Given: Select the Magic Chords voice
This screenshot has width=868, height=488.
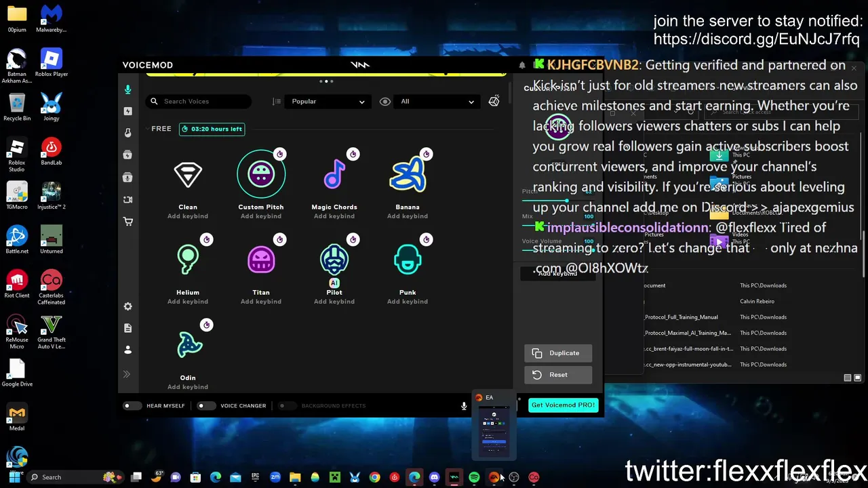Looking at the screenshot, I should click(334, 175).
